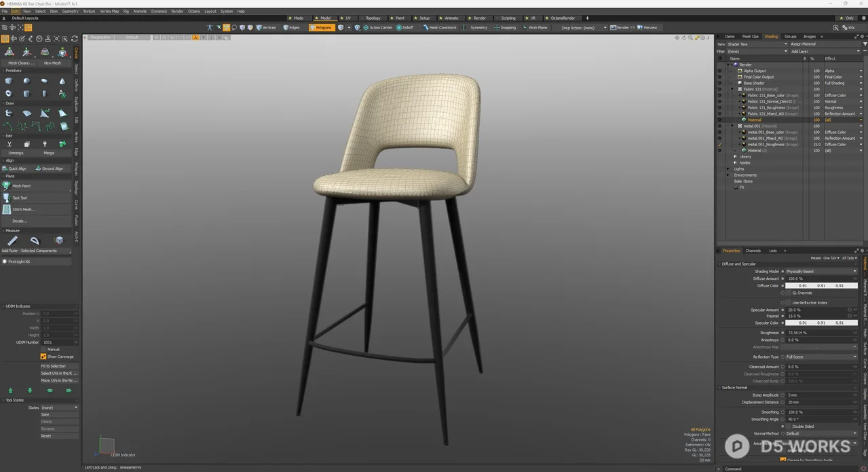Viewport: 868px width, 472px height.
Task: Toggle visibility of Fabric 131_Normal_DirectX image
Action: click(719, 101)
